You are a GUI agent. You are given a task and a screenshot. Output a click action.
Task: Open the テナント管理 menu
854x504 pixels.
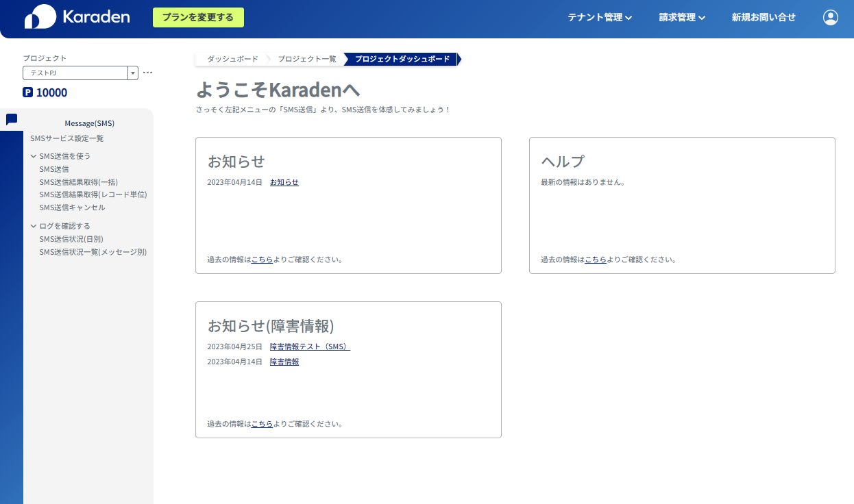click(x=600, y=17)
